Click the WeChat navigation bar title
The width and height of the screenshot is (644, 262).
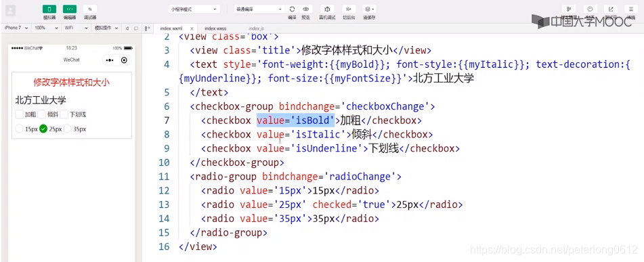click(x=72, y=60)
